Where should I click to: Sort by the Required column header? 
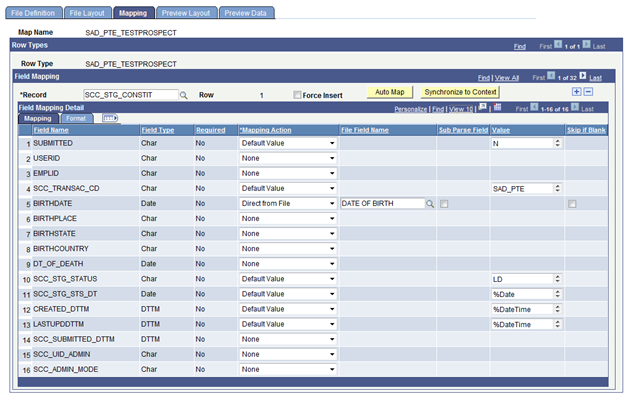click(211, 130)
